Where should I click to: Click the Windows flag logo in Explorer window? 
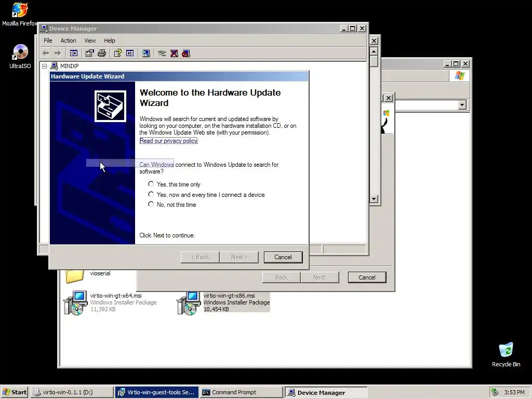click(x=460, y=75)
